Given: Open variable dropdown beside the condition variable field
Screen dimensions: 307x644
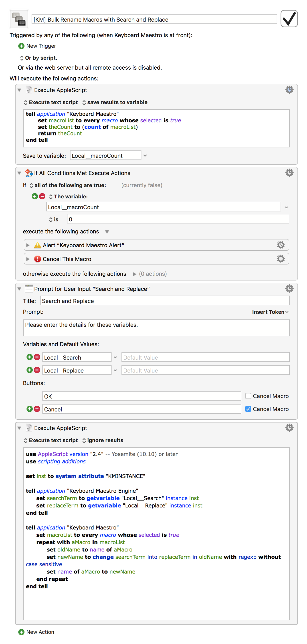Looking at the screenshot, I should click(x=286, y=207).
